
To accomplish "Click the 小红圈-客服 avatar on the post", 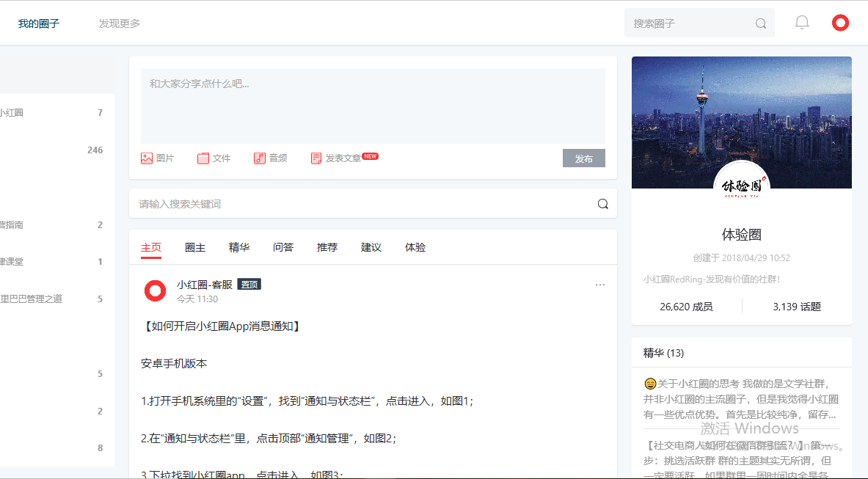I will coord(155,291).
